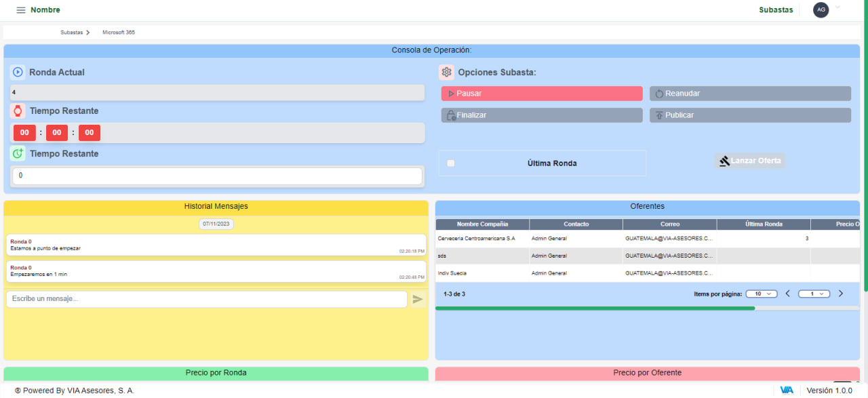The width and height of the screenshot is (868, 398).
Task: Click the Publicar button
Action: 750,115
